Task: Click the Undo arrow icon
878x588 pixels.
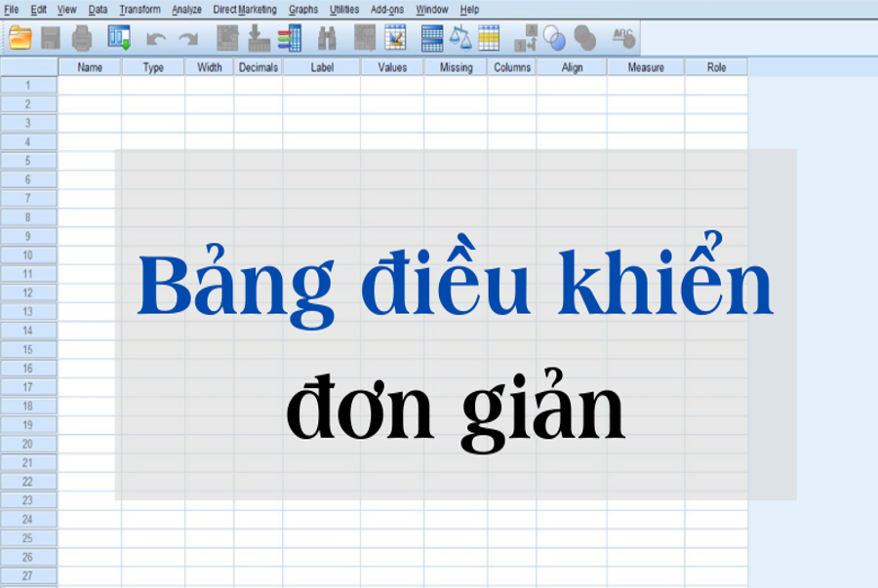Action: (x=156, y=39)
